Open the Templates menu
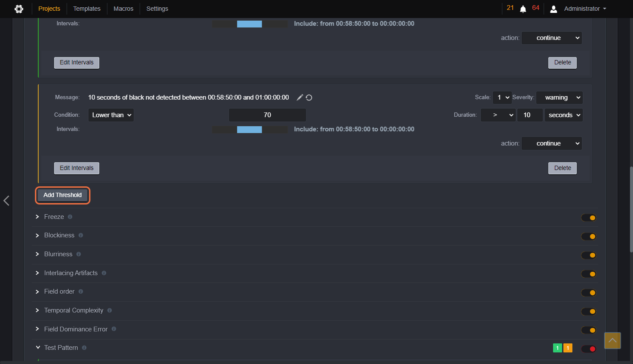The height and width of the screenshot is (364, 633). [87, 9]
